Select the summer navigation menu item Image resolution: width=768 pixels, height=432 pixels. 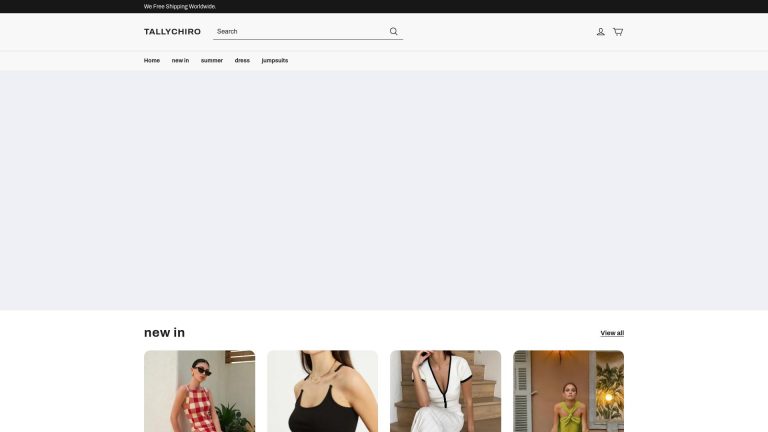coord(212,61)
